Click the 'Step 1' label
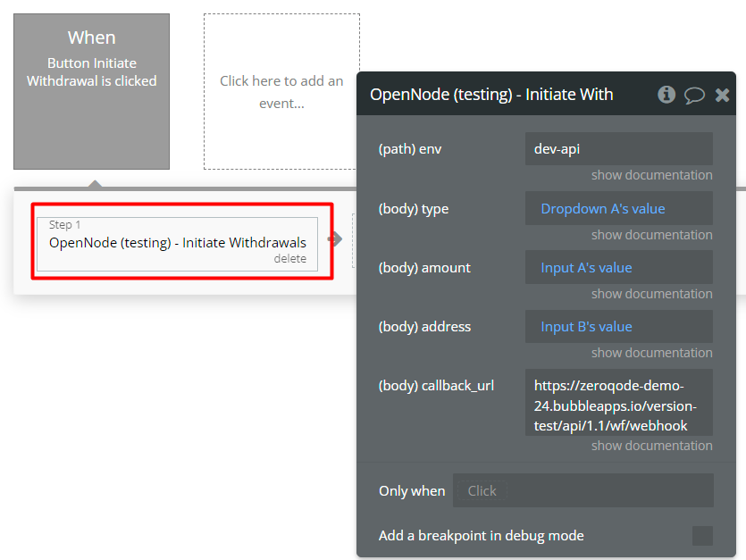This screenshot has width=746, height=560. click(64, 224)
